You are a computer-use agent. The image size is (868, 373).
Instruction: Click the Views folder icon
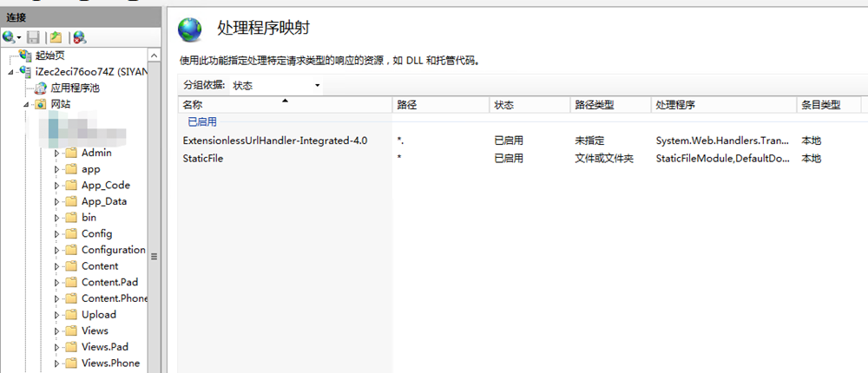[70, 330]
